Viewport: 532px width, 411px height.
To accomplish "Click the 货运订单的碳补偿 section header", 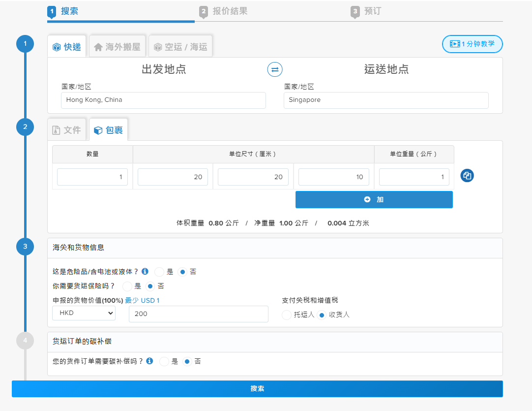I will (275, 342).
